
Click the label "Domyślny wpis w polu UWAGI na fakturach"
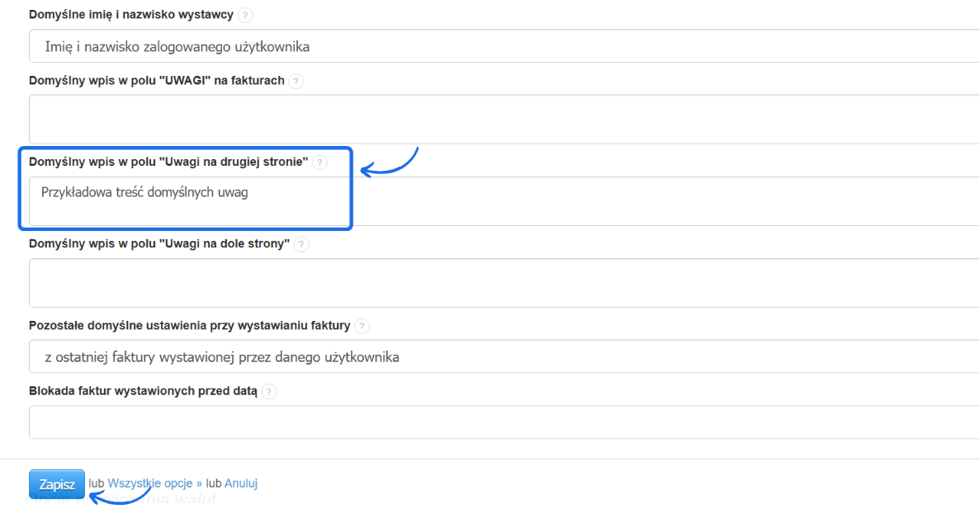(157, 81)
